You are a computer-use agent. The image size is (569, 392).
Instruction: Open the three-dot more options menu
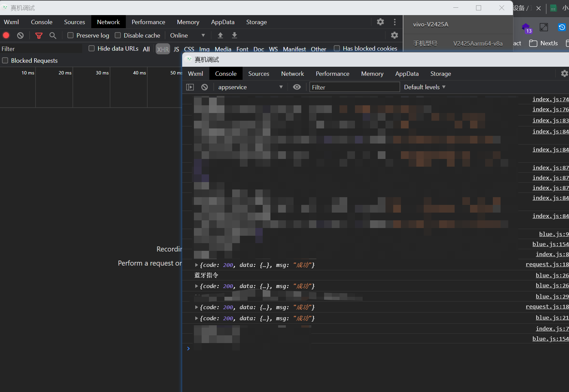click(x=395, y=22)
